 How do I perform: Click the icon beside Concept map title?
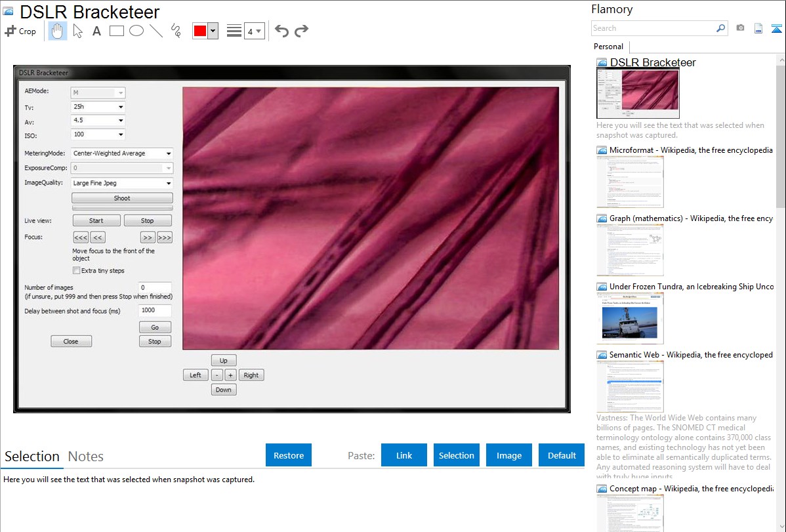[x=602, y=489]
